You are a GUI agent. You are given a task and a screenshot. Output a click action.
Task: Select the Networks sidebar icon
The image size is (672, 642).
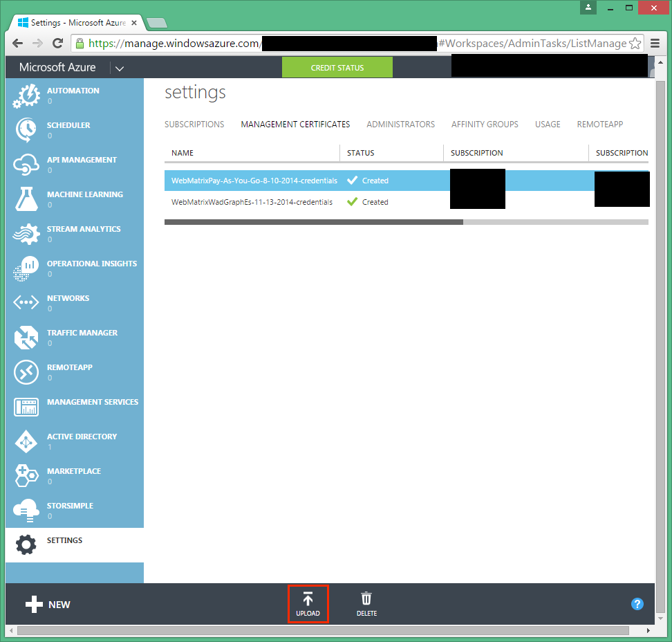click(26, 302)
